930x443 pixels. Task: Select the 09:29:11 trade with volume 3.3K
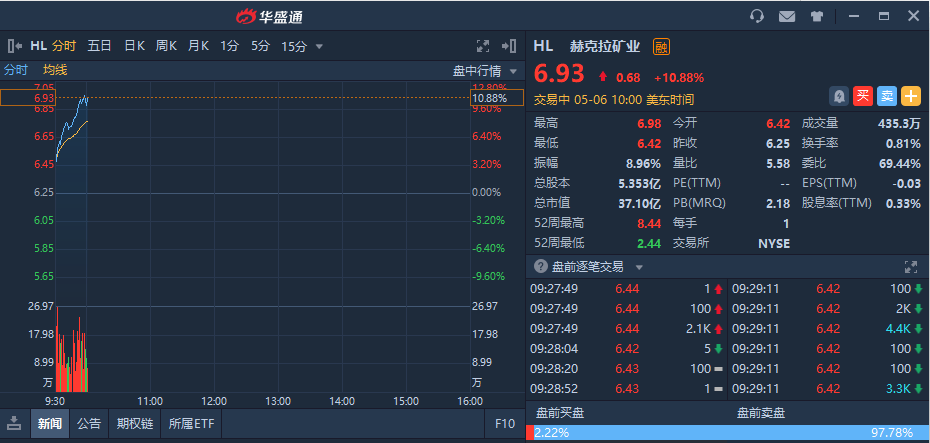(829, 389)
